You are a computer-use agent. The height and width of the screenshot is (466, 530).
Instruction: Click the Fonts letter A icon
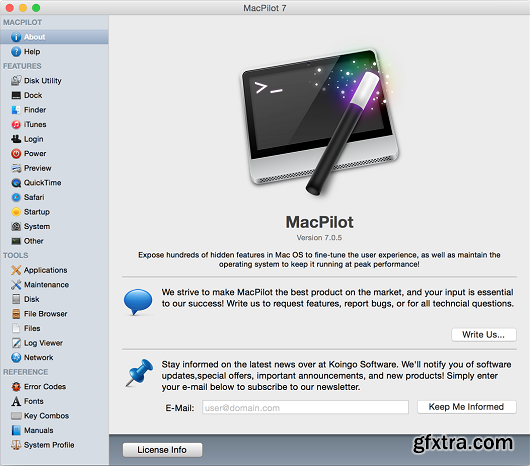pos(16,401)
